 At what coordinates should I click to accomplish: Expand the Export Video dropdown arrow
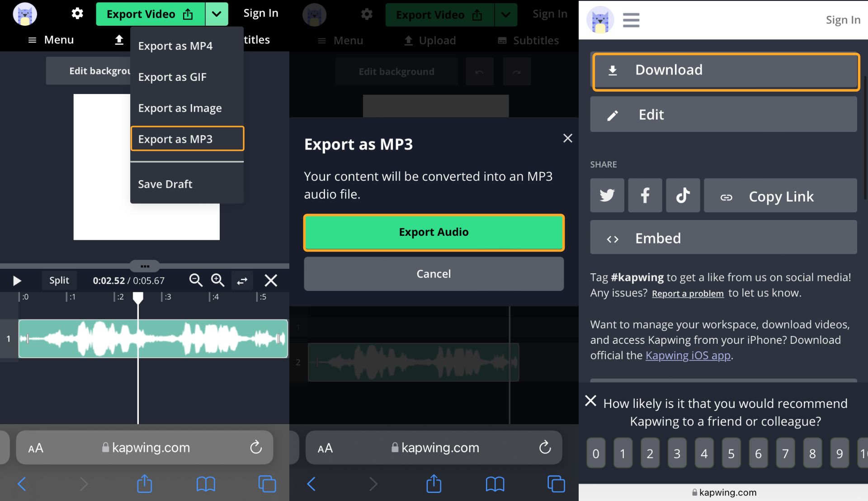coord(217,14)
